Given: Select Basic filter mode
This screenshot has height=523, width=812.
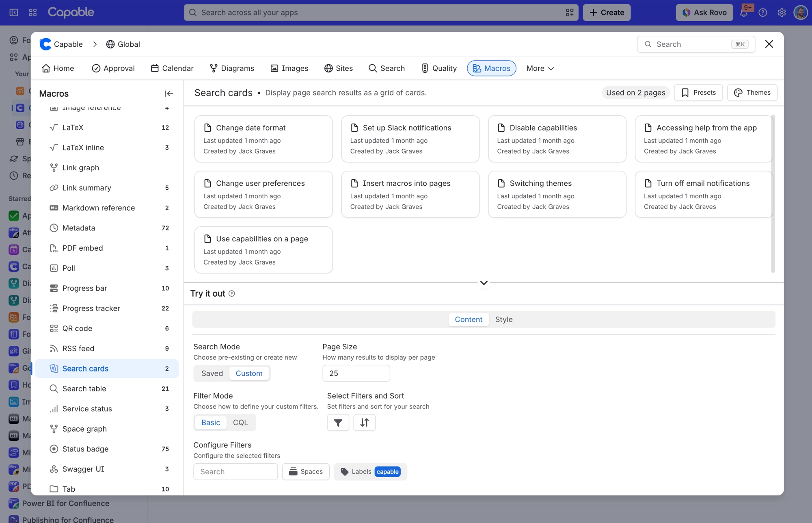Looking at the screenshot, I should point(211,423).
